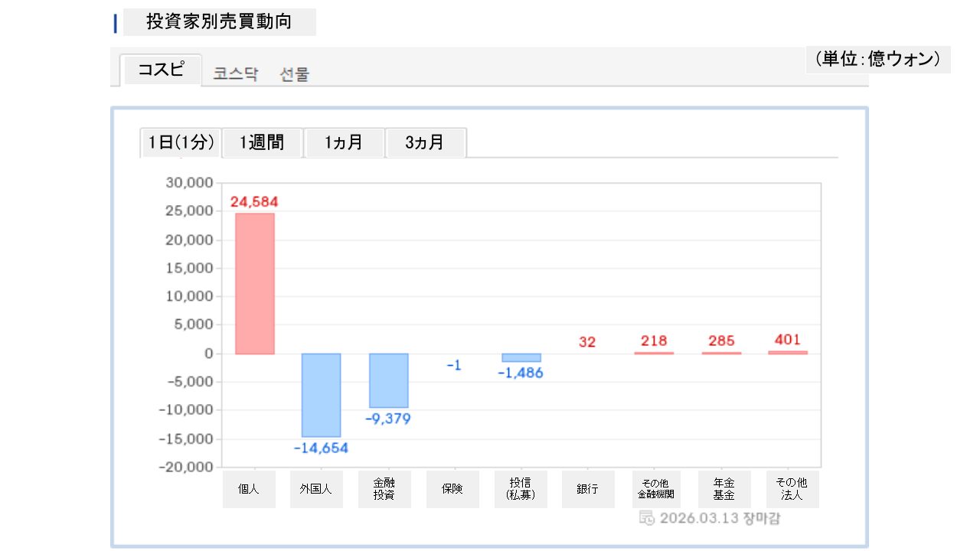Image resolution: width=980 pixels, height=551 pixels.
Task: Click the 個人 category label
Action: (x=249, y=489)
